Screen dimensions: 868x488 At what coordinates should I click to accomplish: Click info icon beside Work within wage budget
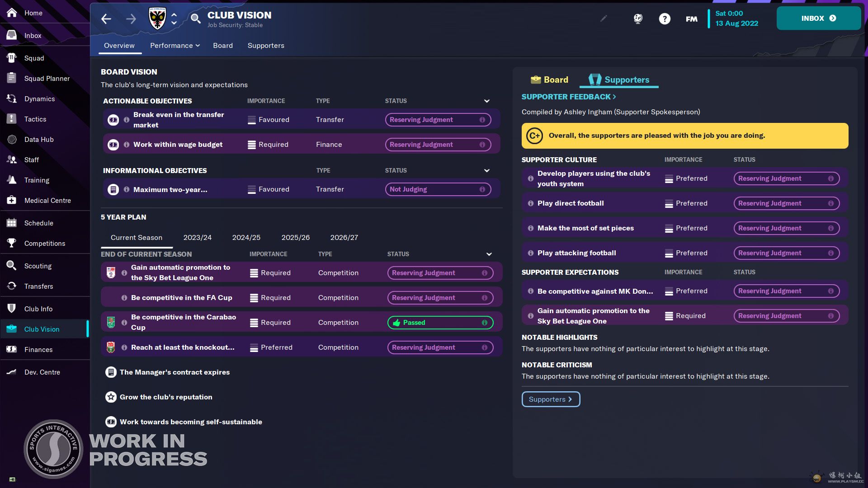coord(127,145)
